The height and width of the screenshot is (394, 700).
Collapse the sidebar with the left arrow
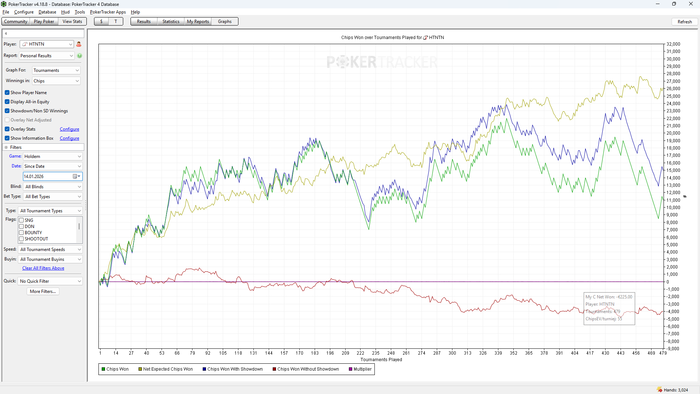click(6, 33)
